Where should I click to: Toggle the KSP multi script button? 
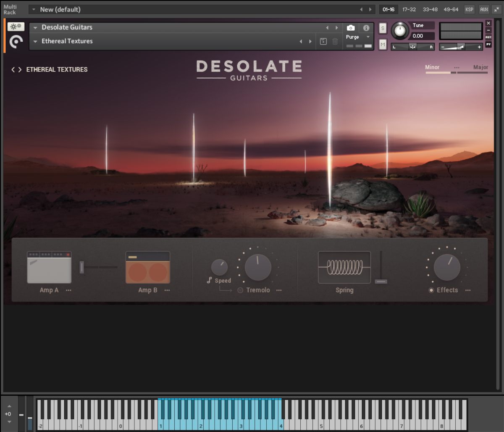pos(469,9)
